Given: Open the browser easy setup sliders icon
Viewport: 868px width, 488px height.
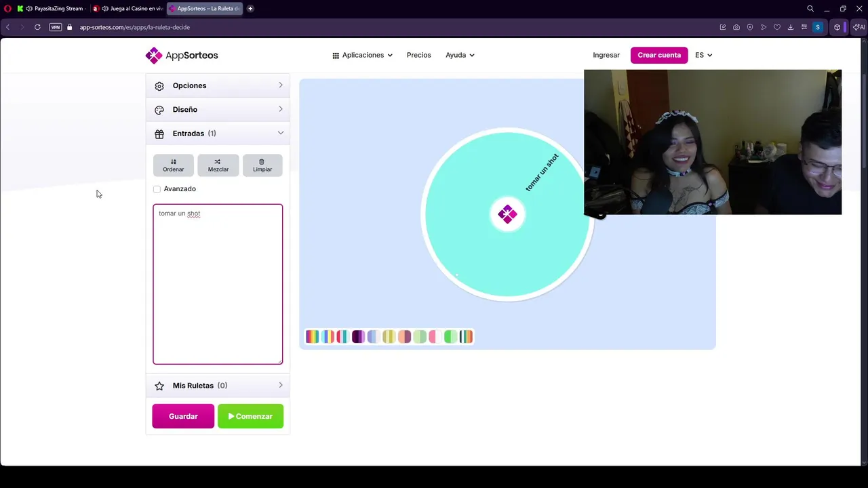Looking at the screenshot, I should 804,27.
